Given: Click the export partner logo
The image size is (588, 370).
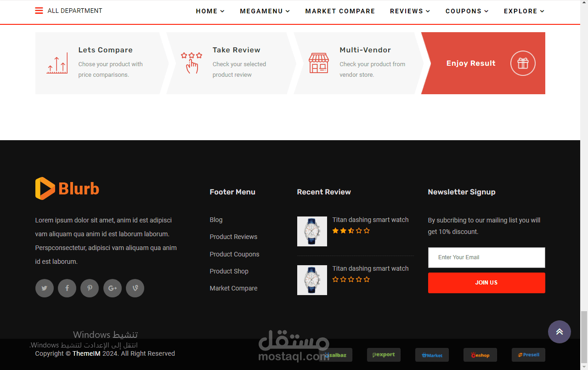Looking at the screenshot, I should pos(384,355).
